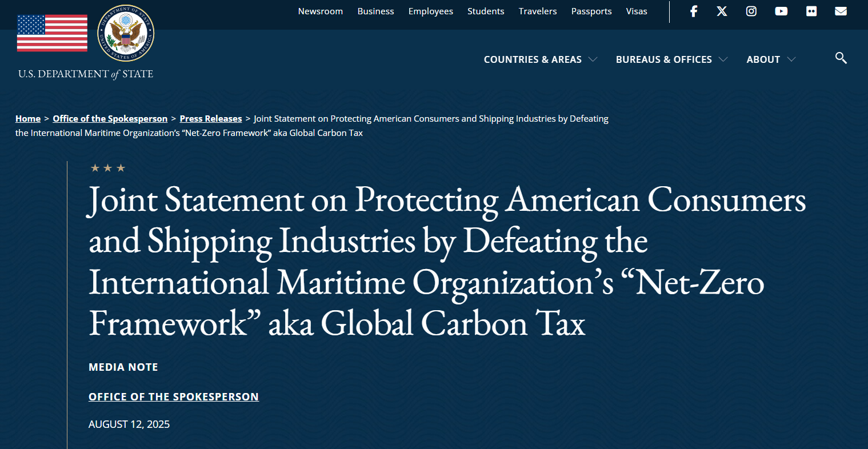Open the About dropdown menu
Viewport: 868px width, 449px height.
tap(770, 59)
